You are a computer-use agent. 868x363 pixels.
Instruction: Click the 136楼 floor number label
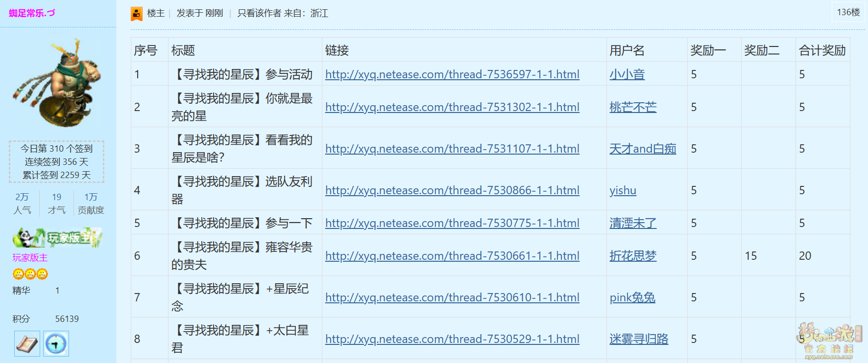(848, 12)
